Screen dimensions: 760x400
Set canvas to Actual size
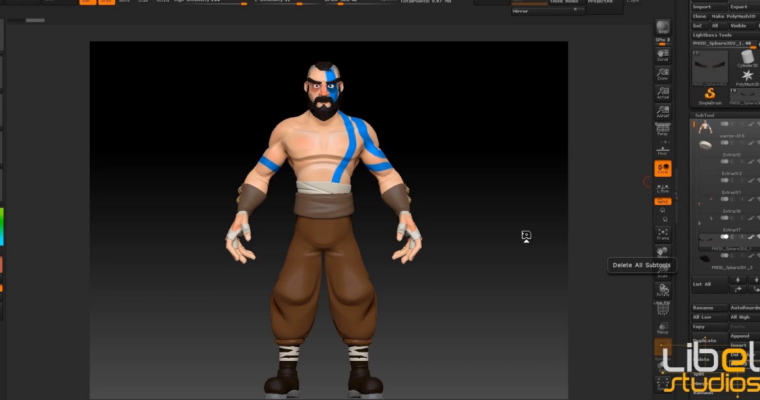[663, 93]
